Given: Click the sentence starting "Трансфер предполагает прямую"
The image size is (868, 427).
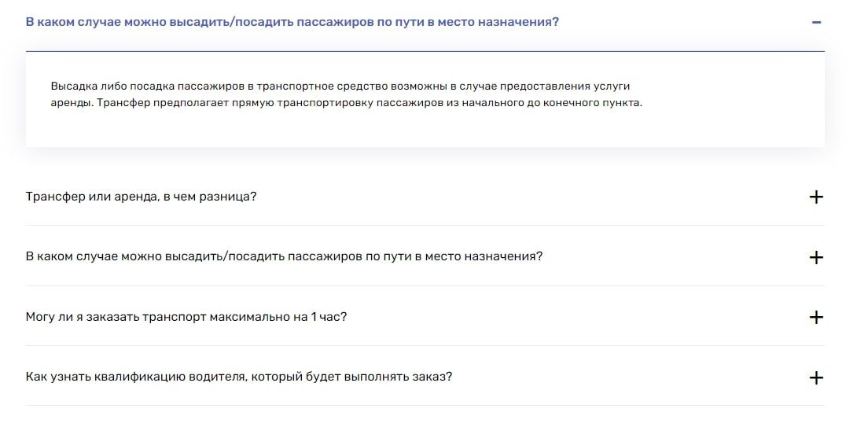Looking at the screenshot, I should pyautogui.click(x=371, y=104).
